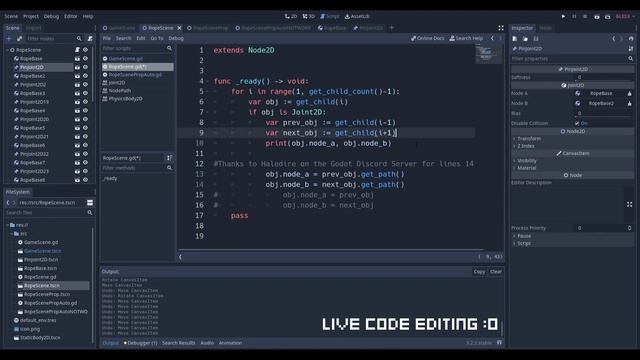Open script editor File menu
640x360 pixels.
107,38
